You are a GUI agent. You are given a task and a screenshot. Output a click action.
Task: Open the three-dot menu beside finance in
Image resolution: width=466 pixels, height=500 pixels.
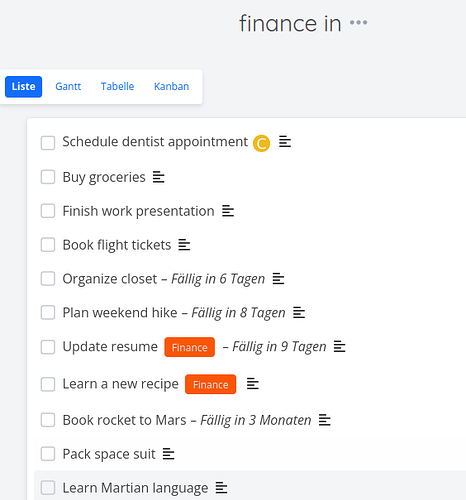(x=358, y=23)
